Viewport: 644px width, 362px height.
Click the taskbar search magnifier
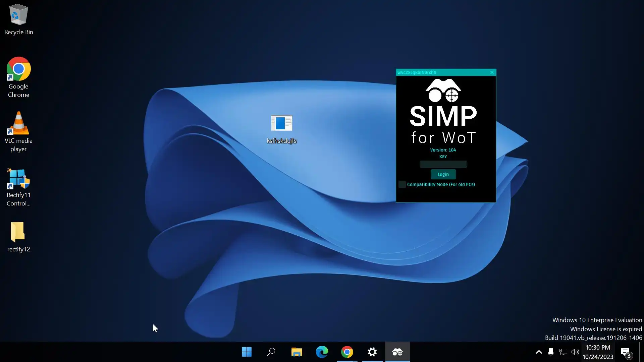[x=271, y=352]
